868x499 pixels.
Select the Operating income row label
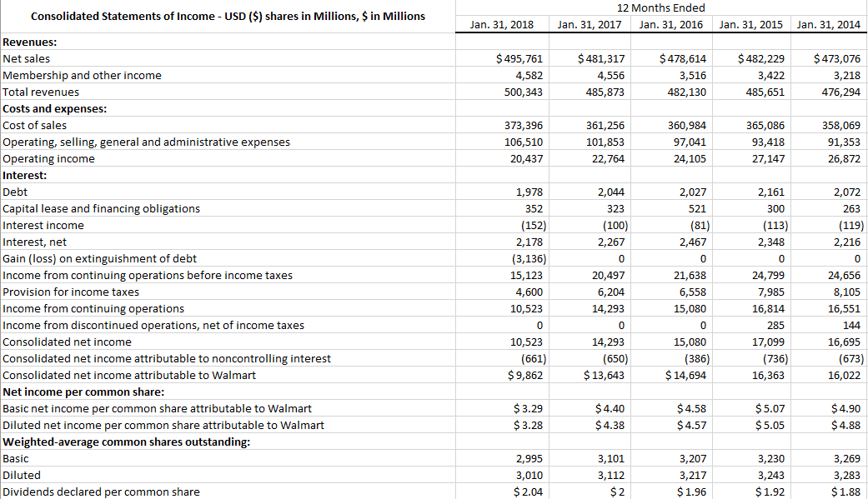point(39,158)
